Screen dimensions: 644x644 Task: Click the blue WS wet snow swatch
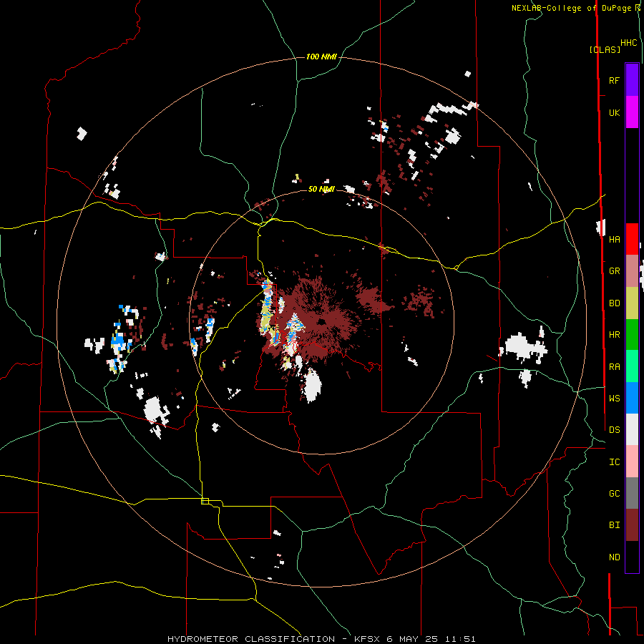click(632, 399)
